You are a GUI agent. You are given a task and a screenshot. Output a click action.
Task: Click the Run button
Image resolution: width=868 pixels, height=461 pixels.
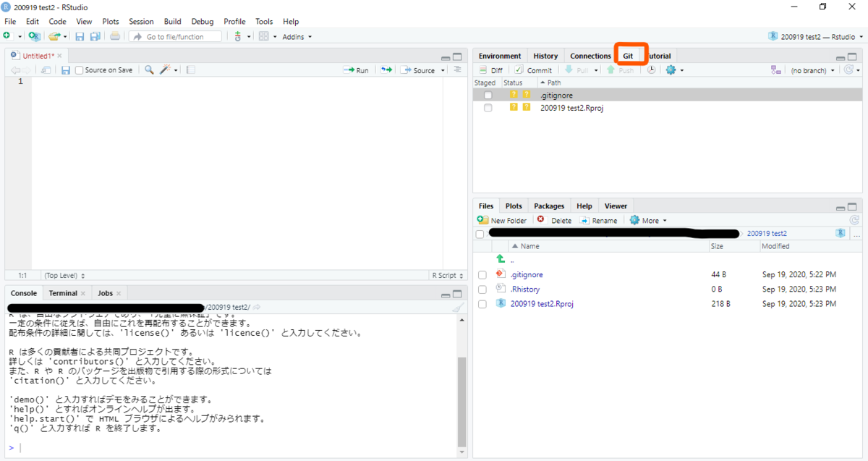pyautogui.click(x=357, y=70)
